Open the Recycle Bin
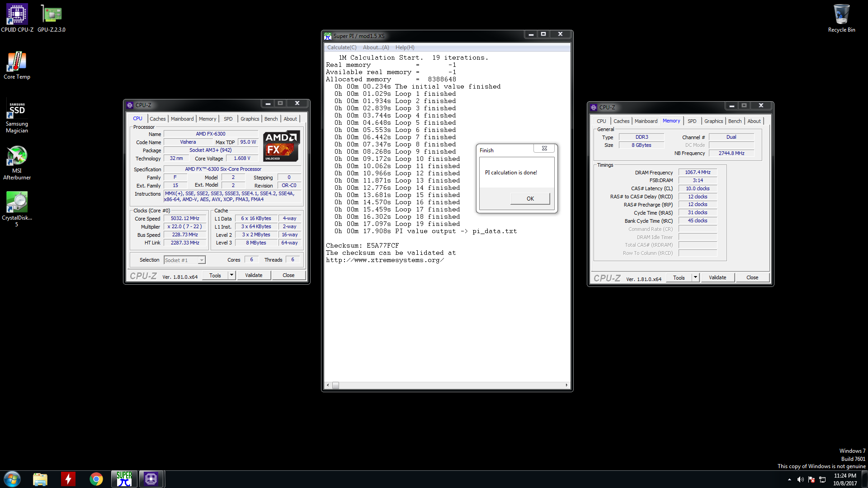Image resolution: width=868 pixels, height=488 pixels. 841,18
